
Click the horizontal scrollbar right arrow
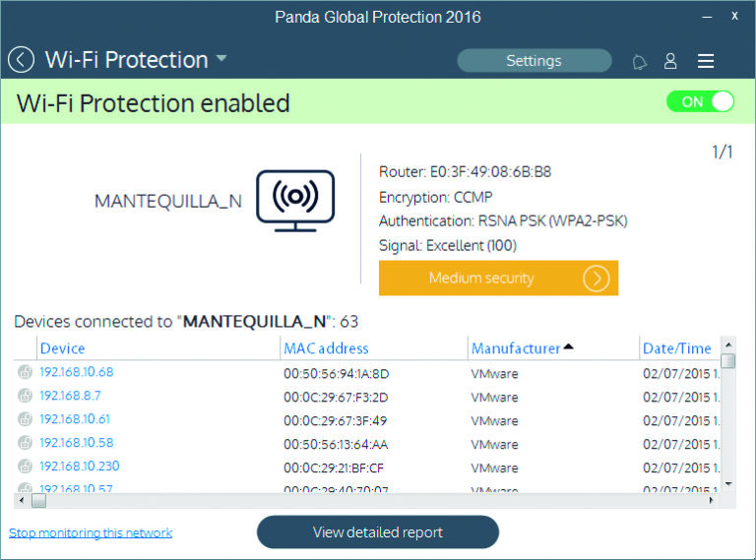tap(711, 501)
